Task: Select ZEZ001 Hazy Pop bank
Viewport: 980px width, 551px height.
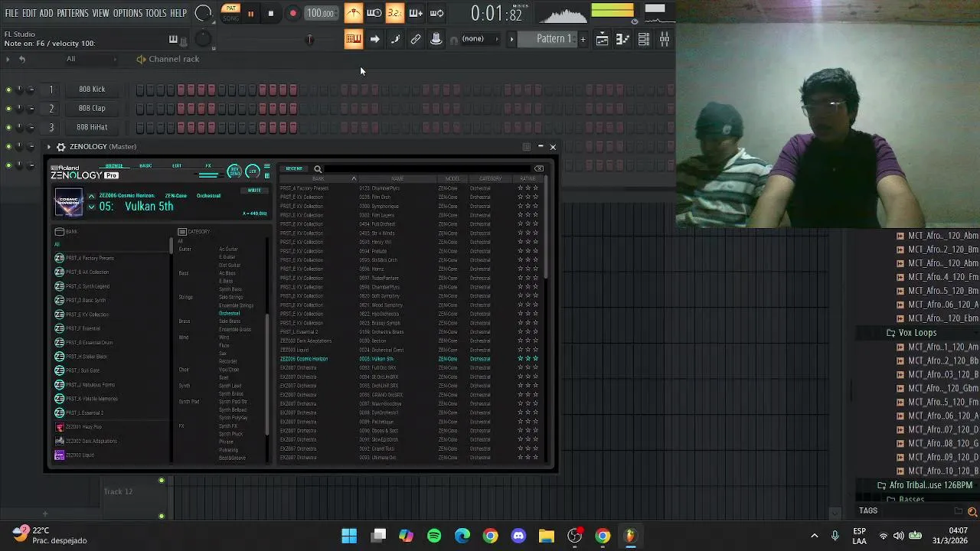Action: click(x=112, y=427)
